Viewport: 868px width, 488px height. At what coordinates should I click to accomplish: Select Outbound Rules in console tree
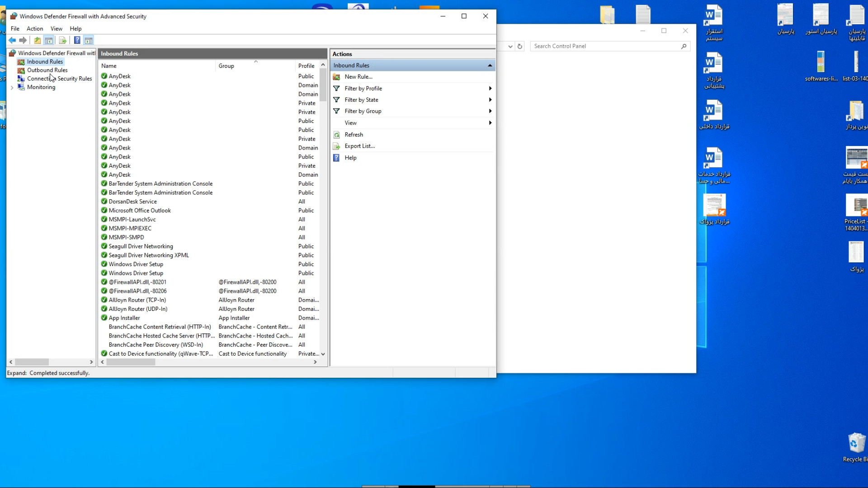click(x=47, y=70)
